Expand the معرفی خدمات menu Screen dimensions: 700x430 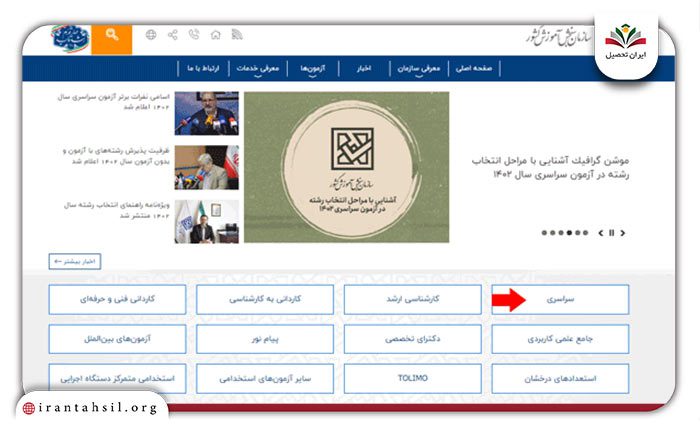258,69
